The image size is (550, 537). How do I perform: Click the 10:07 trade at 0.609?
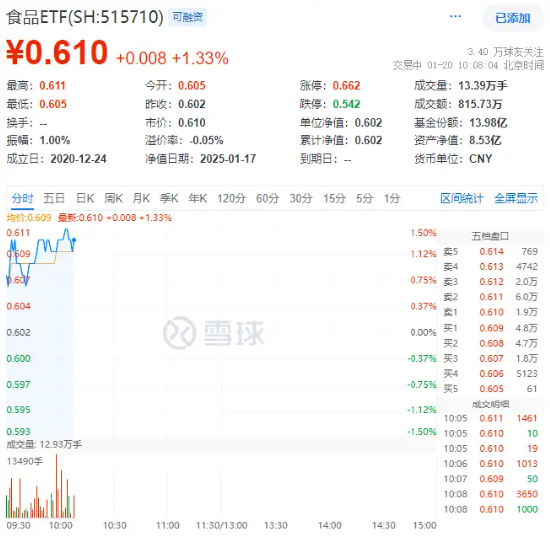pos(490,479)
